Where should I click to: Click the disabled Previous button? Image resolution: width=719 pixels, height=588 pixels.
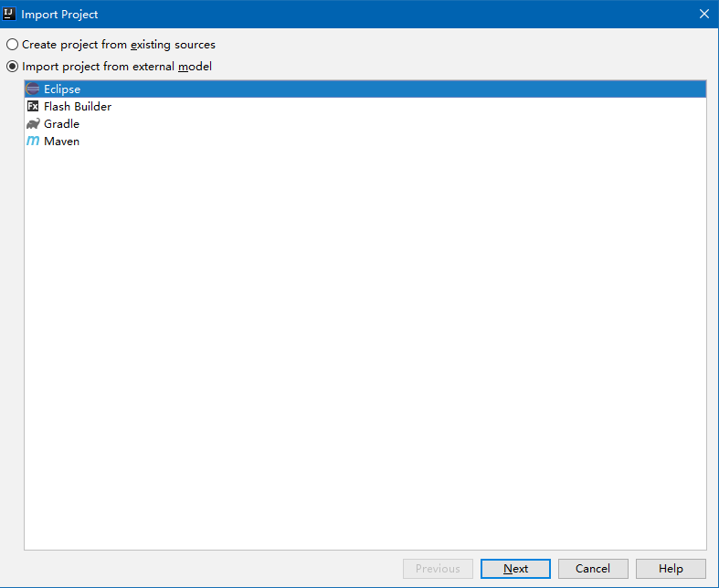coord(438,569)
